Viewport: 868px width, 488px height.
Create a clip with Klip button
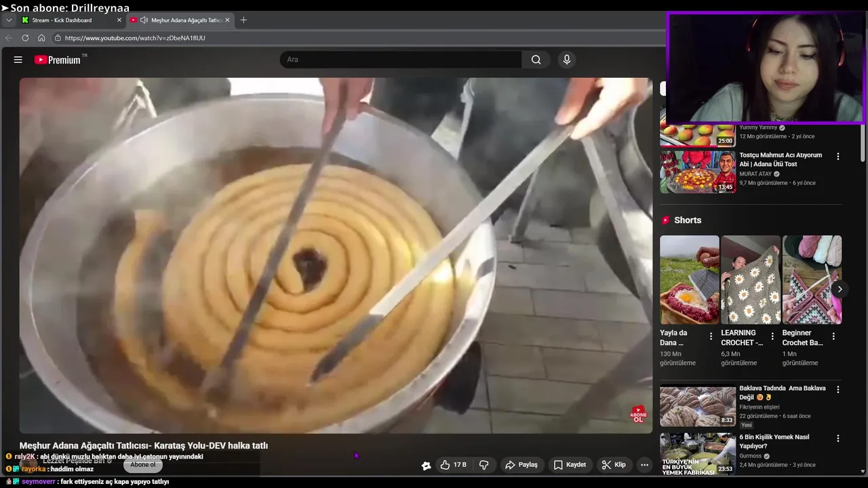pos(613,465)
